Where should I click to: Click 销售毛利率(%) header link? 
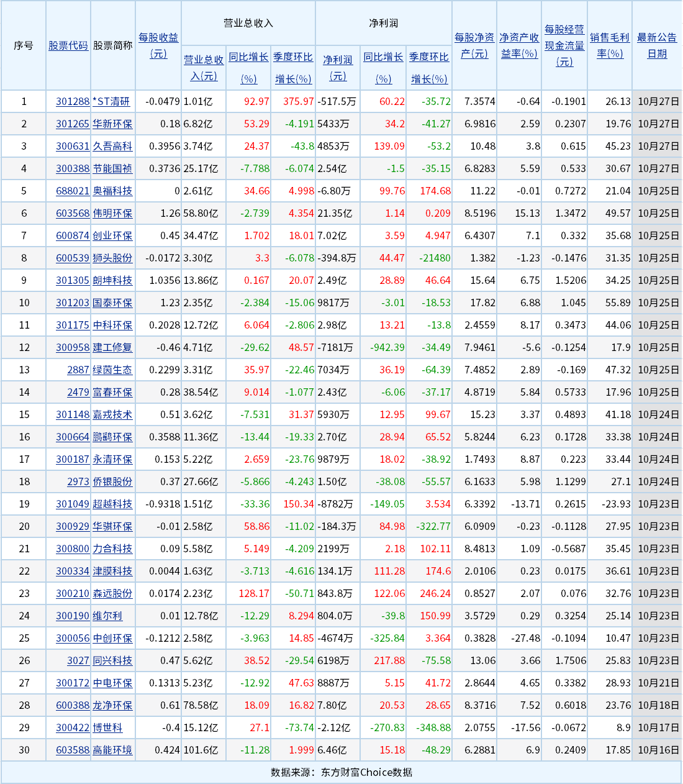[610, 45]
